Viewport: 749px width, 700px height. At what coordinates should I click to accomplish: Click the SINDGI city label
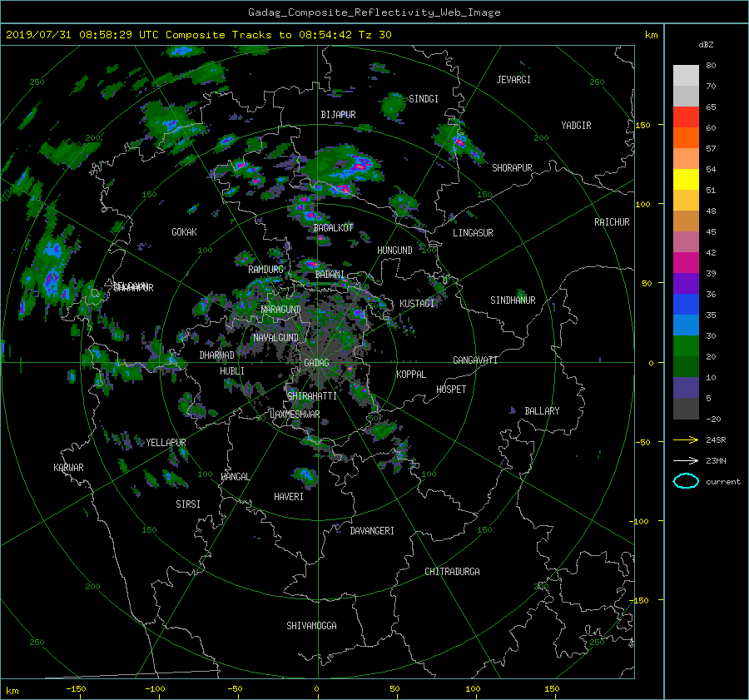424,99
